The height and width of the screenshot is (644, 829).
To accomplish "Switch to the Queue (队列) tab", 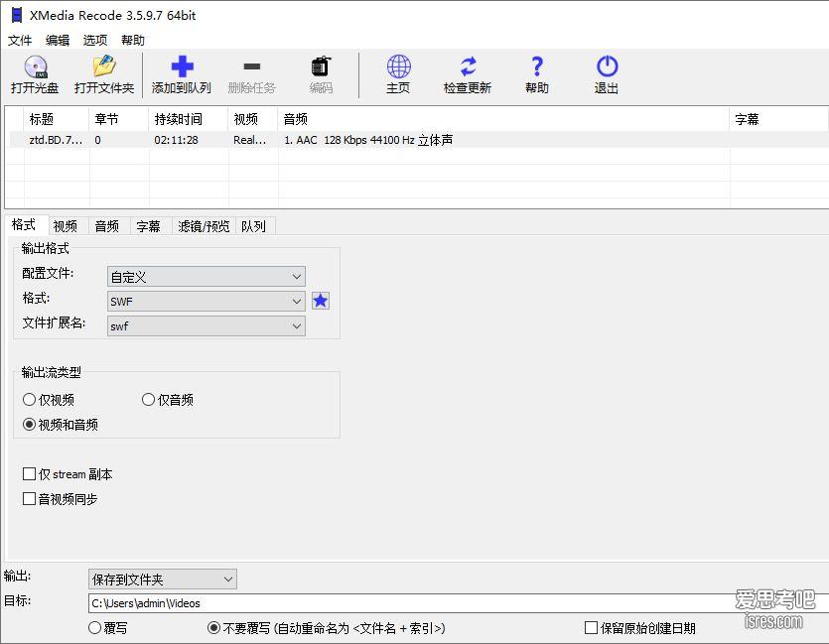I will tap(253, 226).
